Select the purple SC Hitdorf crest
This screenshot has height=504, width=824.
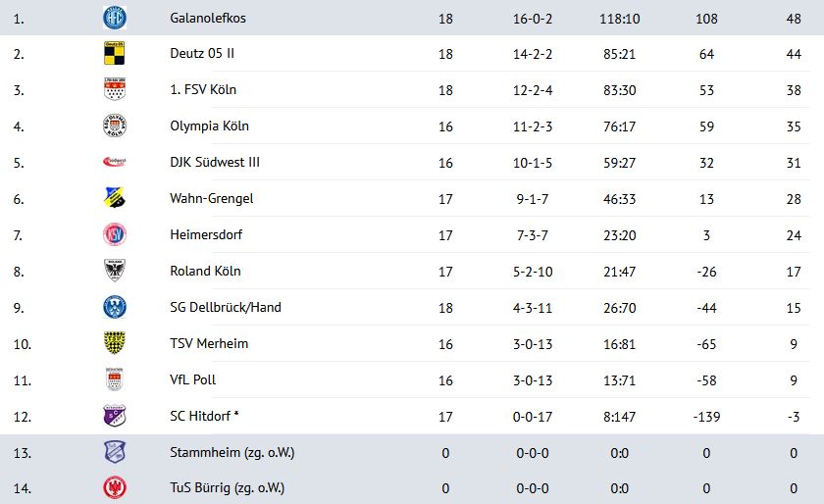coord(115,416)
